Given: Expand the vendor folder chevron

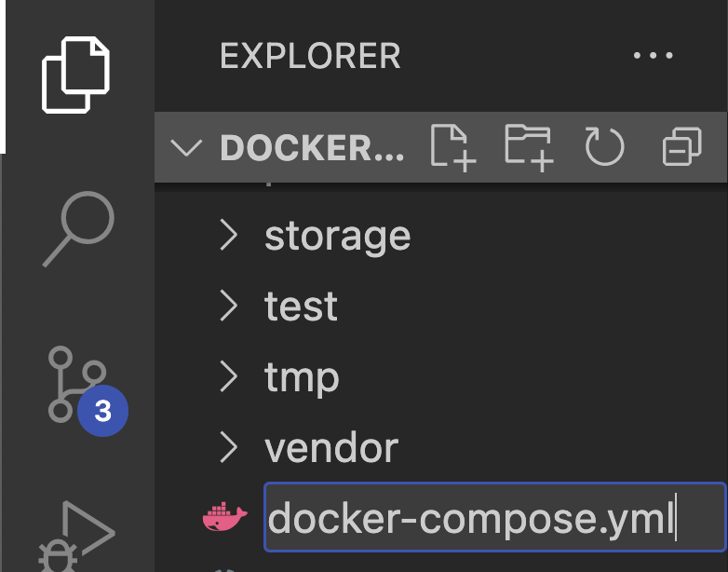Looking at the screenshot, I should click(x=229, y=448).
